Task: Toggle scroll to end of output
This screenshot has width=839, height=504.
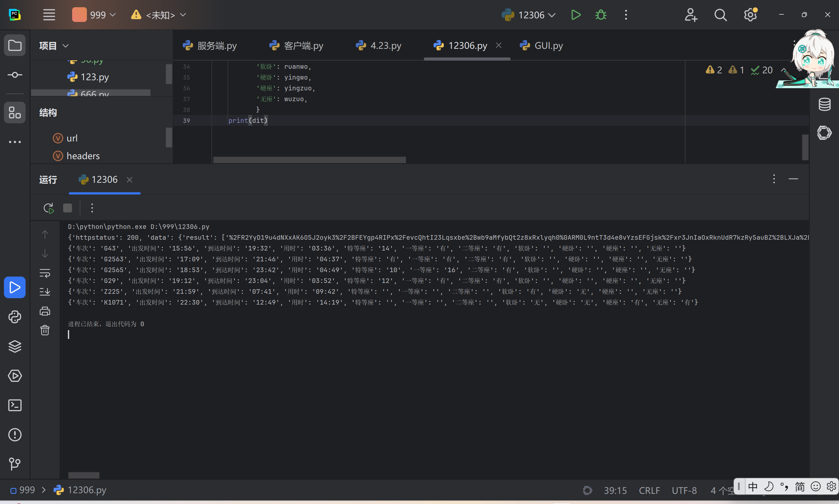Action: [x=45, y=291]
